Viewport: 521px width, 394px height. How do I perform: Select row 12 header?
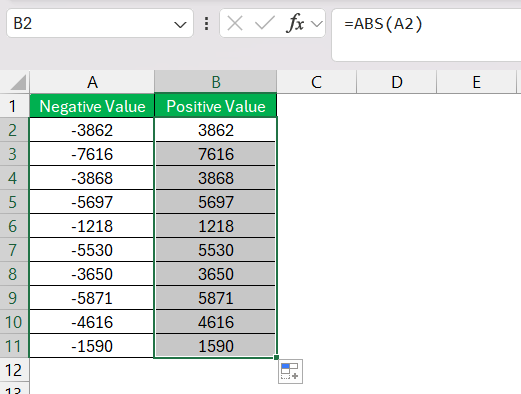[x=14, y=370]
